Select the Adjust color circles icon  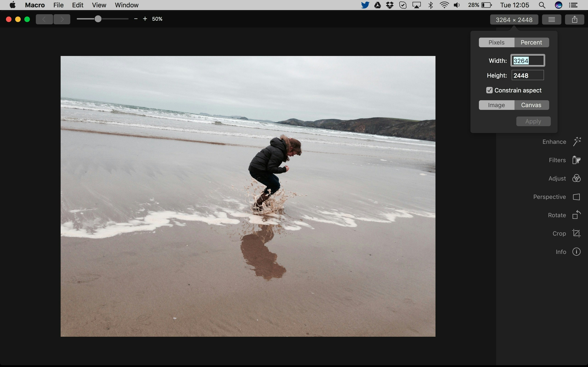[x=576, y=178]
